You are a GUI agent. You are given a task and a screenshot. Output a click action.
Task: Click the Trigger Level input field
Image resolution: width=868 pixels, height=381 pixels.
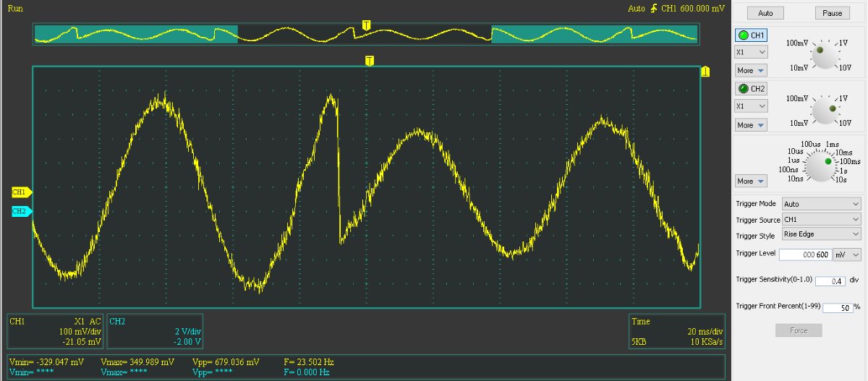804,254
